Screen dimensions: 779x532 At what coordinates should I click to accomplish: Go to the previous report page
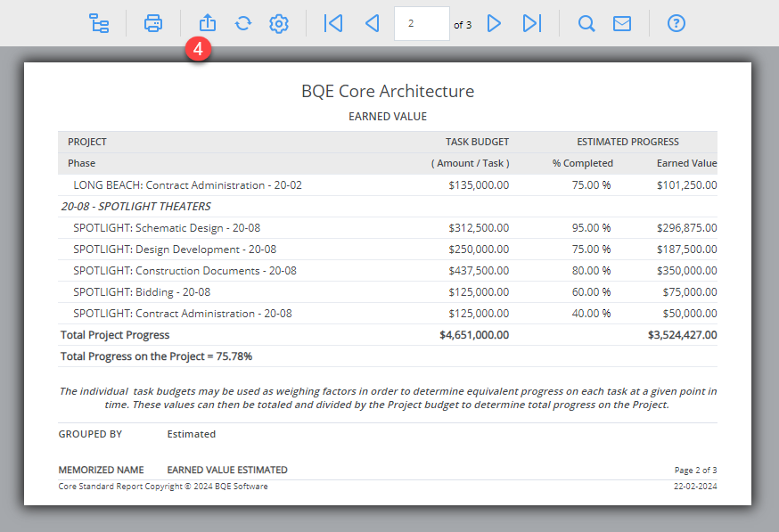point(372,23)
